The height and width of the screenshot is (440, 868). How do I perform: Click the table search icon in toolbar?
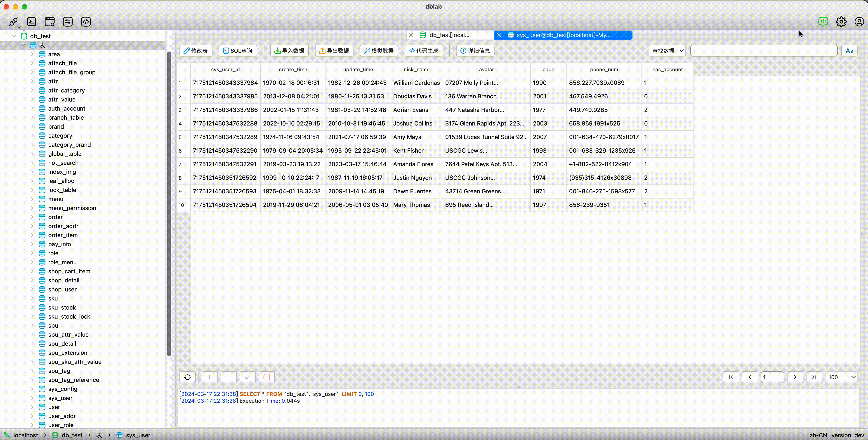(50, 22)
